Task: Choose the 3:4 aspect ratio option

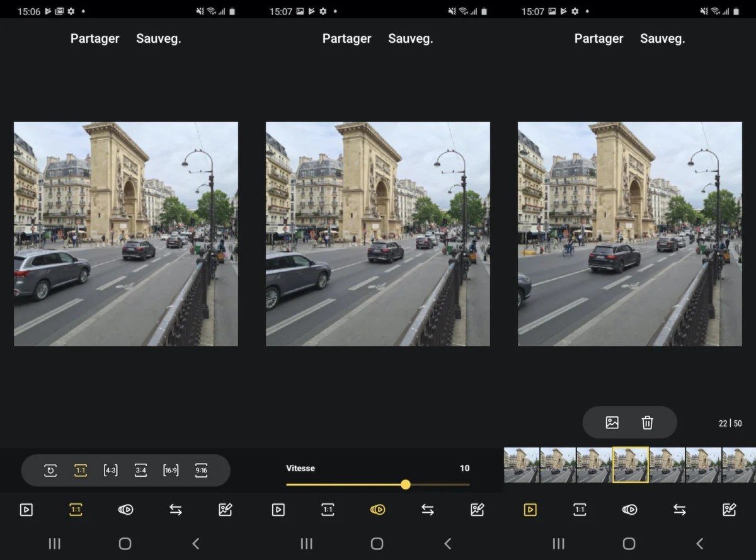Action: pos(140,470)
